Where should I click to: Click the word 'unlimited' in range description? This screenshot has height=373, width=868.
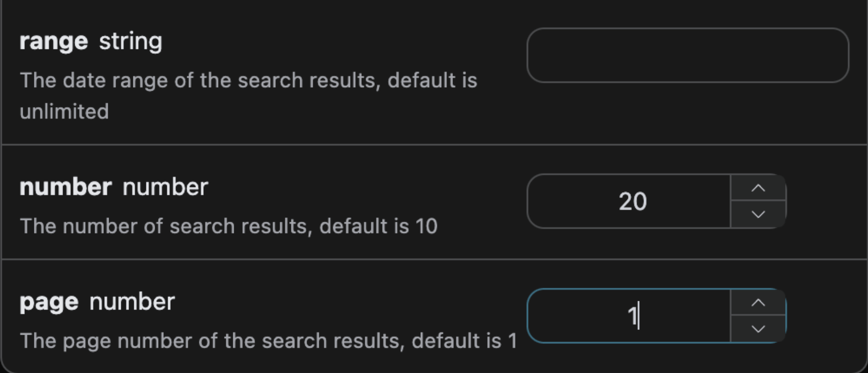[64, 112]
